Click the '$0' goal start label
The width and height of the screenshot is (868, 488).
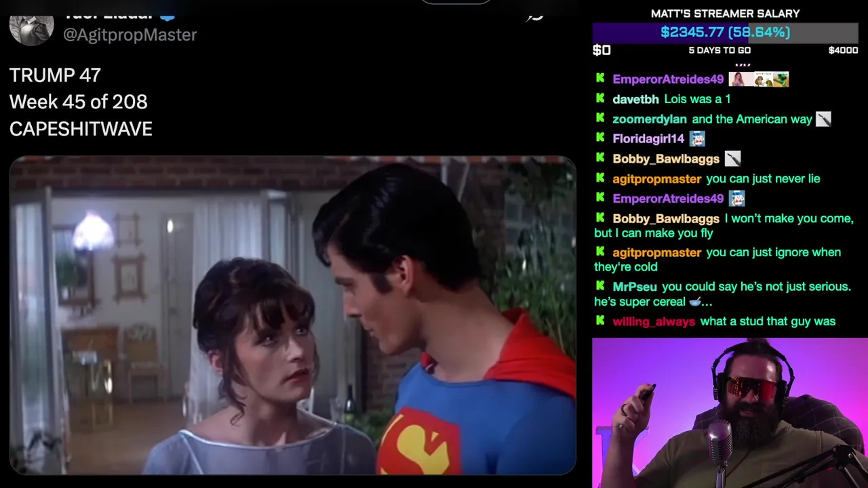[x=601, y=50]
